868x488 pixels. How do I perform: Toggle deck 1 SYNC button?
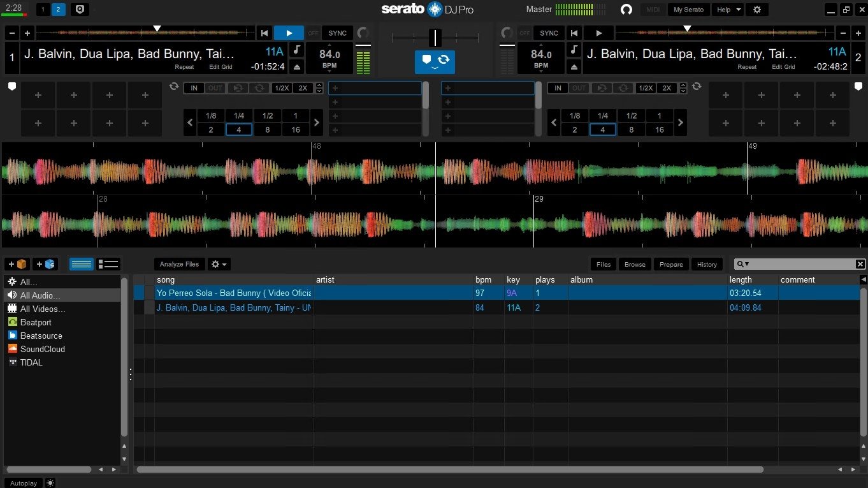click(338, 33)
